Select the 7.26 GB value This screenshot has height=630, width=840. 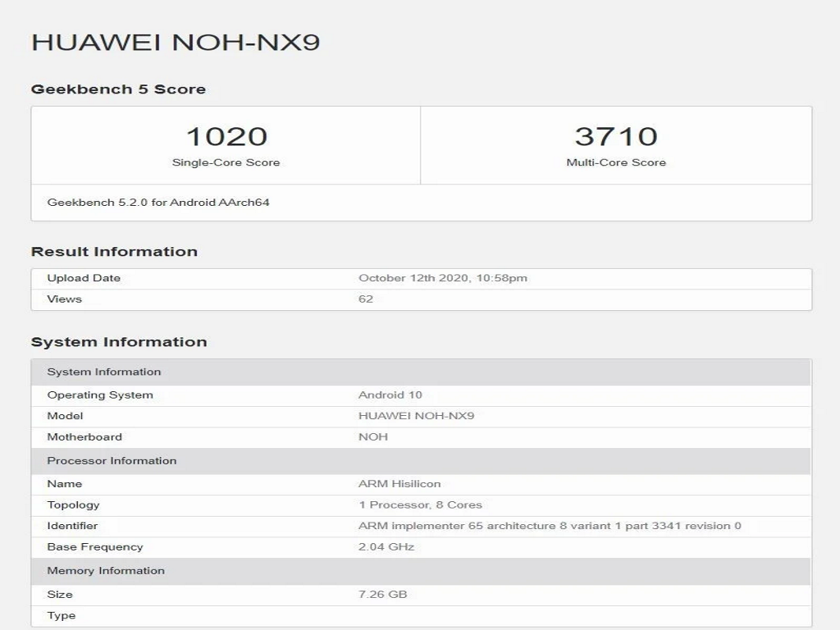click(x=382, y=594)
